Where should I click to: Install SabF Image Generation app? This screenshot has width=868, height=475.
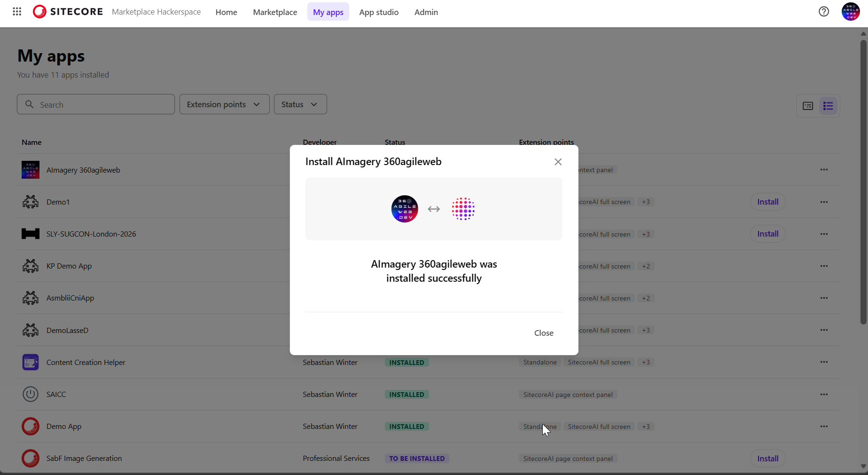point(767,459)
